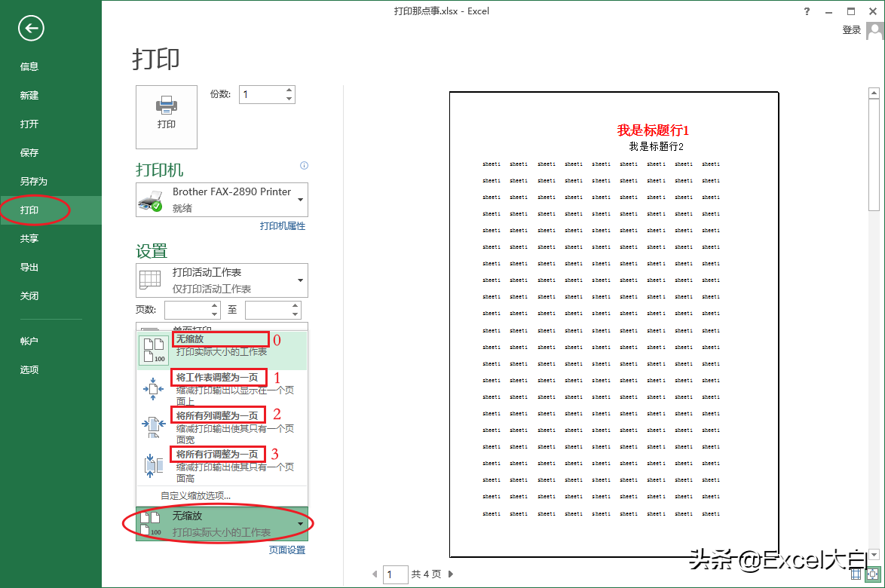Open the 共享 sidebar page

click(x=29, y=239)
